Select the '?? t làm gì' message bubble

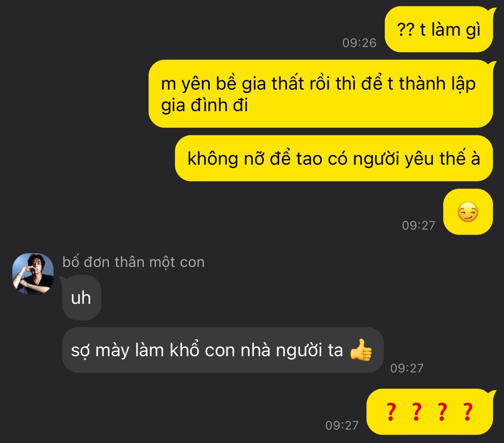[439, 30]
